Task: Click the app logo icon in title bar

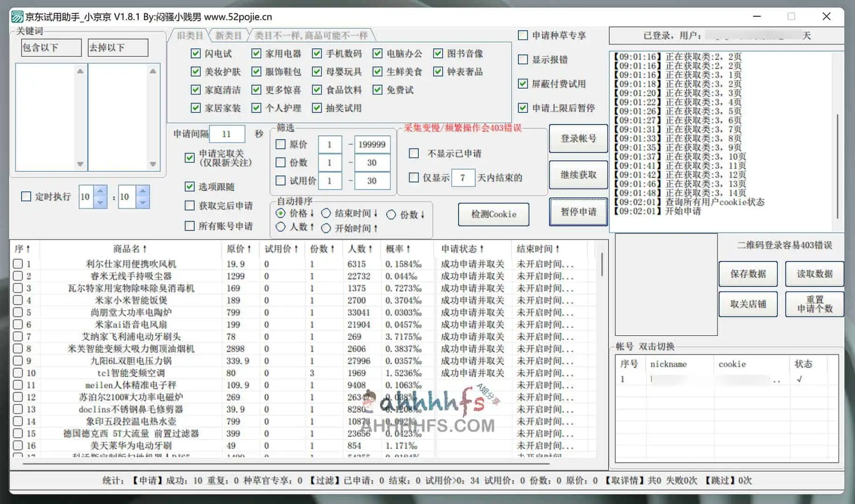Action: click(x=17, y=16)
